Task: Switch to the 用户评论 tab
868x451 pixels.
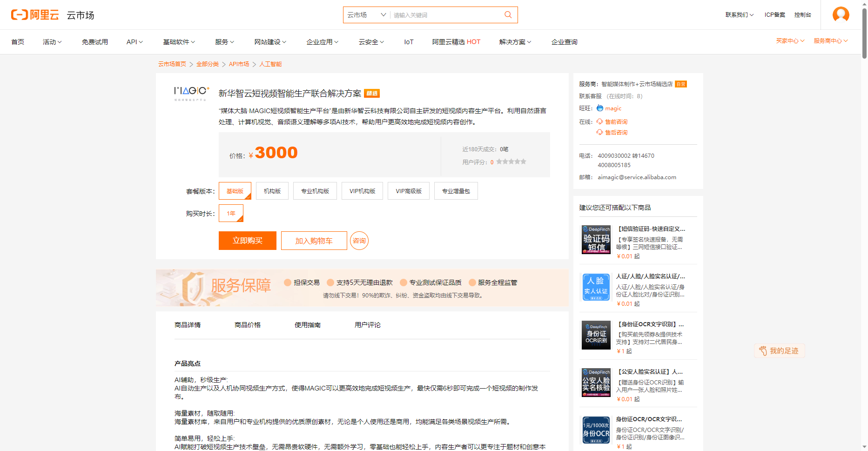Action: [x=368, y=325]
